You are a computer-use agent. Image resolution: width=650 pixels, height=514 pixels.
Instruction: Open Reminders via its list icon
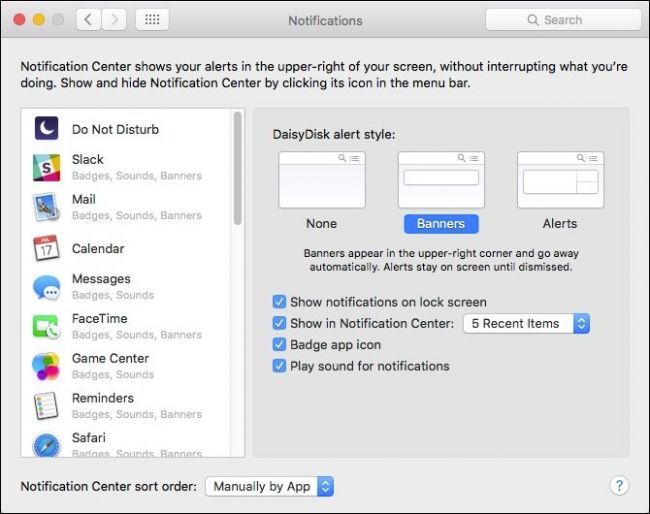(x=46, y=406)
